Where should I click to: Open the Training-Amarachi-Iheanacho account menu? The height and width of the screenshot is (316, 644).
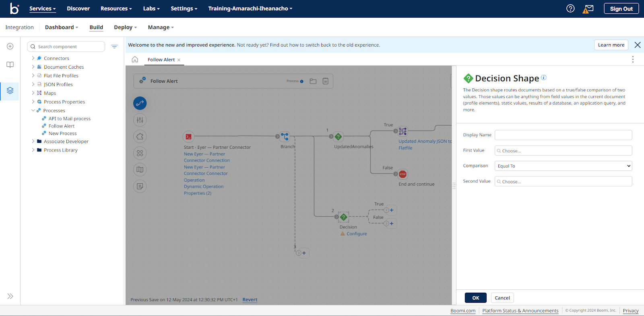click(x=250, y=8)
